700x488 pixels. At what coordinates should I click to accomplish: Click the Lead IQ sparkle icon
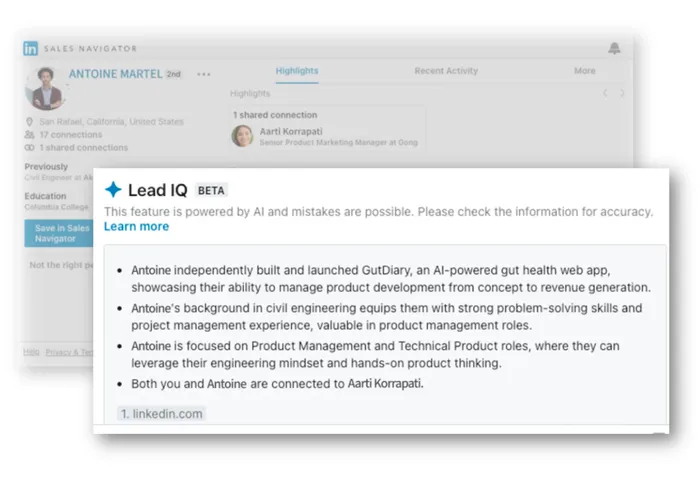click(x=113, y=190)
